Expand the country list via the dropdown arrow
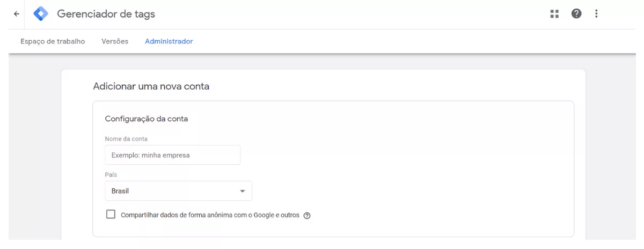The height and width of the screenshot is (249, 644). click(x=242, y=191)
